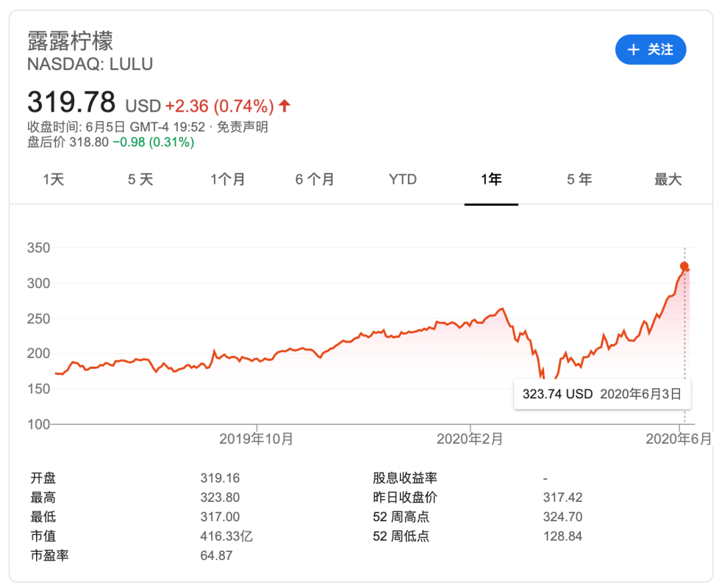
Task: Click the 市盈率 label
Action: 49,555
